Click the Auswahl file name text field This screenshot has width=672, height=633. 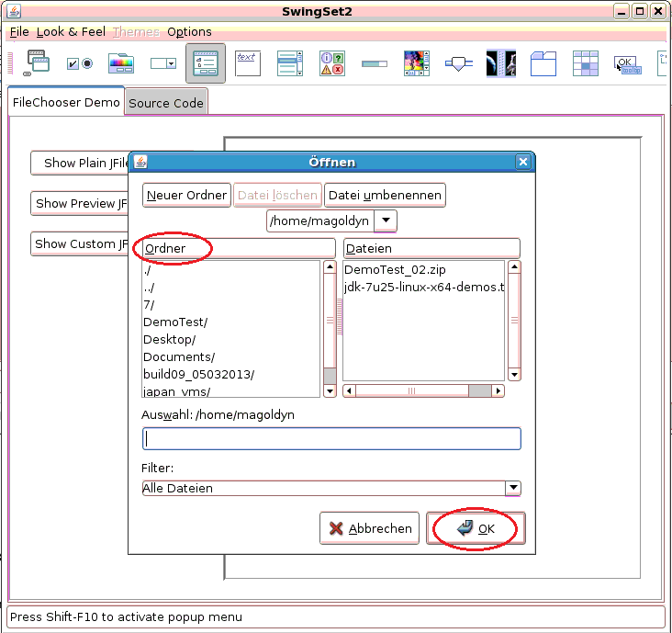(x=331, y=438)
